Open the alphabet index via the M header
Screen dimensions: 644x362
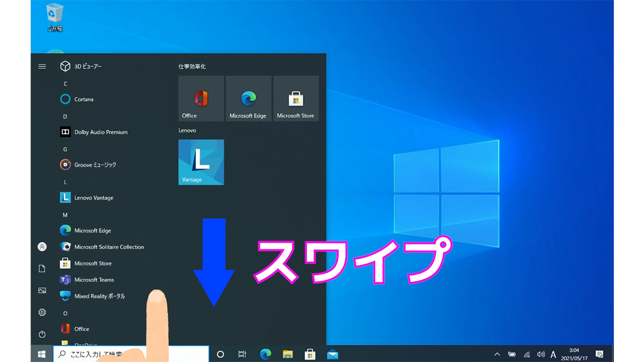pyautogui.click(x=65, y=215)
